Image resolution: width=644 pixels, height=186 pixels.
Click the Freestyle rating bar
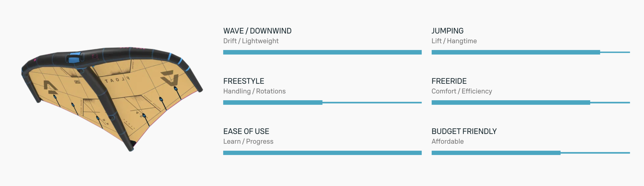click(x=322, y=102)
